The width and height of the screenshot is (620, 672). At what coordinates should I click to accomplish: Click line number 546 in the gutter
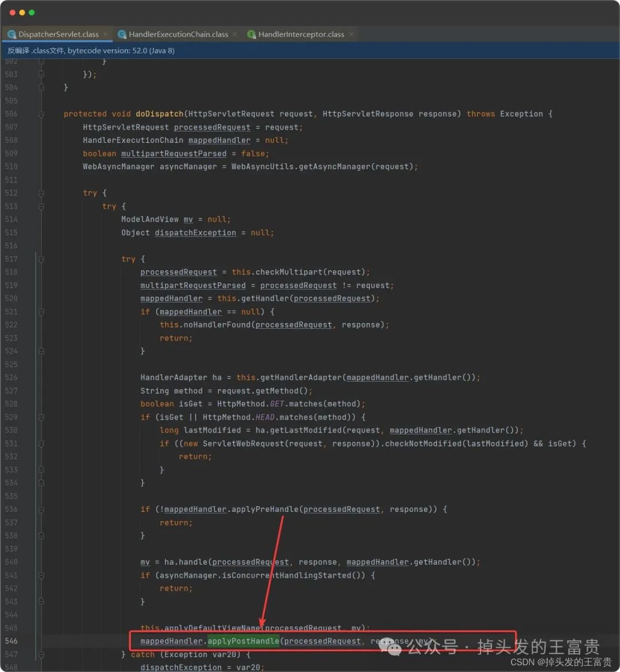tap(11, 641)
